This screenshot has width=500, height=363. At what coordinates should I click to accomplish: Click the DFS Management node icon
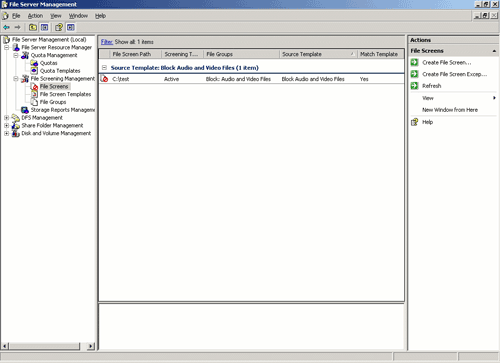tap(16, 118)
